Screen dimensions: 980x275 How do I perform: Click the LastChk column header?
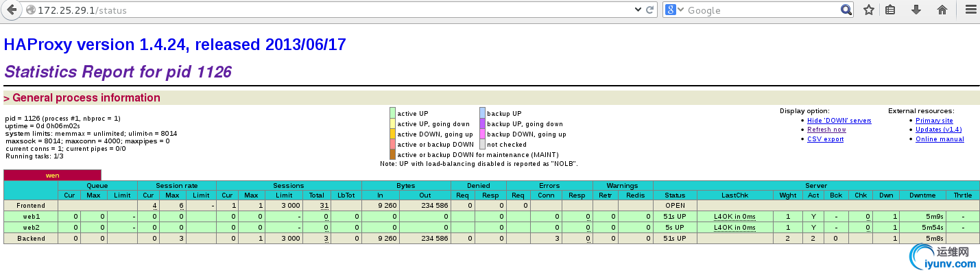pos(734,195)
